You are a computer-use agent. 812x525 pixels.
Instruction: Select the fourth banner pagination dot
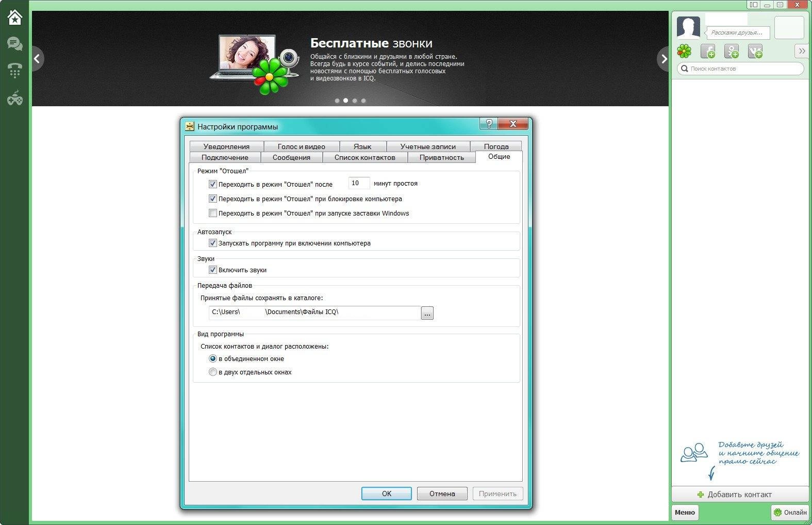[x=363, y=101]
